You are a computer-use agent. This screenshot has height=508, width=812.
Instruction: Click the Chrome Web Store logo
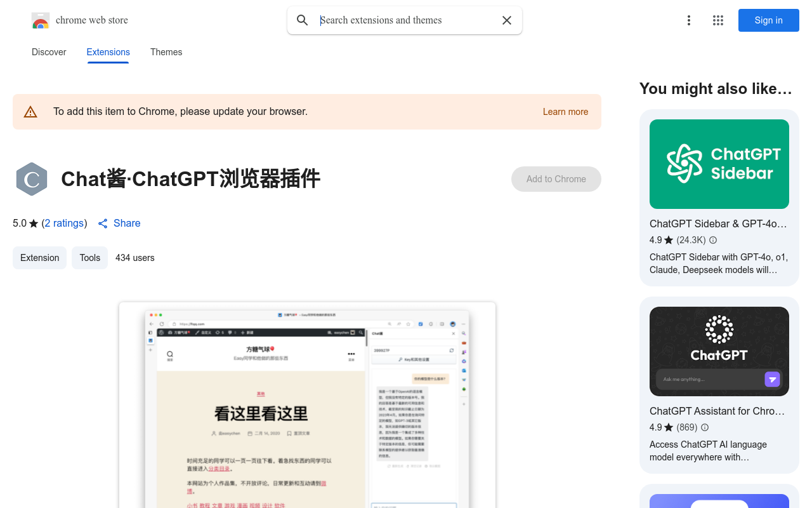coord(41,21)
